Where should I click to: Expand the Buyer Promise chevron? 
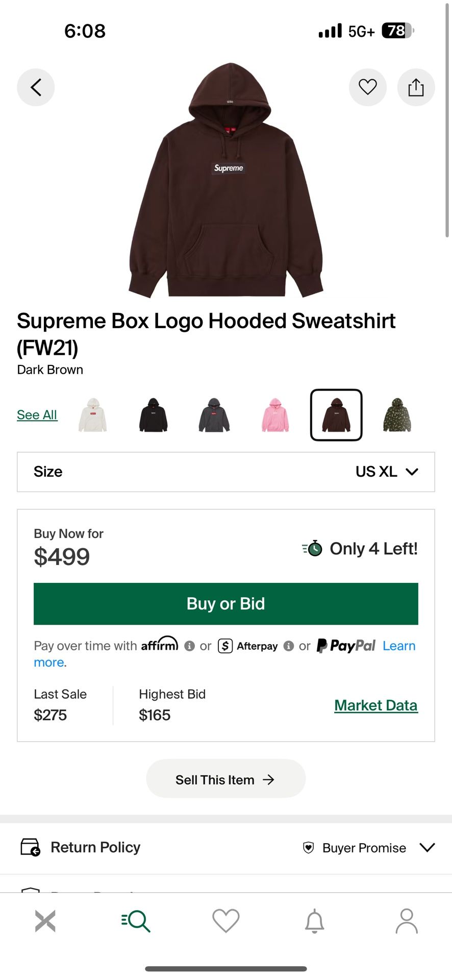(427, 847)
